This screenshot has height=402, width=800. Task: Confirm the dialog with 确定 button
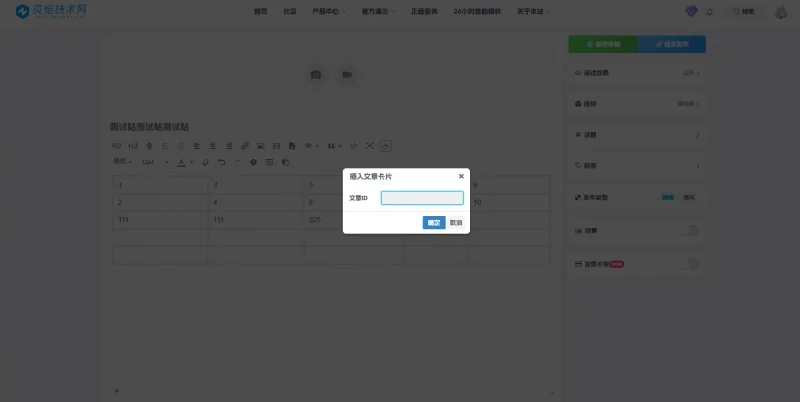click(434, 222)
